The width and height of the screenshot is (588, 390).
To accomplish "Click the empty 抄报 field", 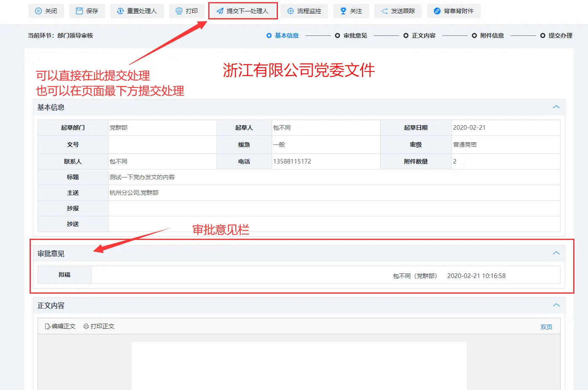I will [334, 208].
